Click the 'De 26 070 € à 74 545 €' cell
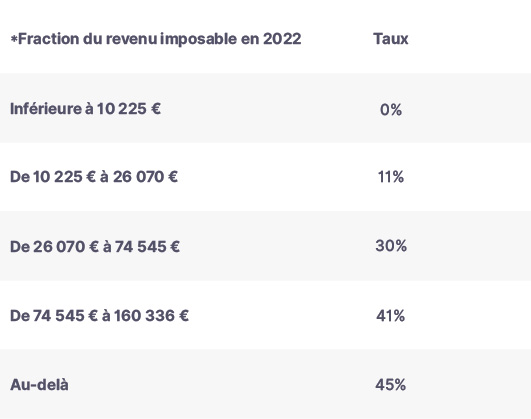 tap(95, 247)
